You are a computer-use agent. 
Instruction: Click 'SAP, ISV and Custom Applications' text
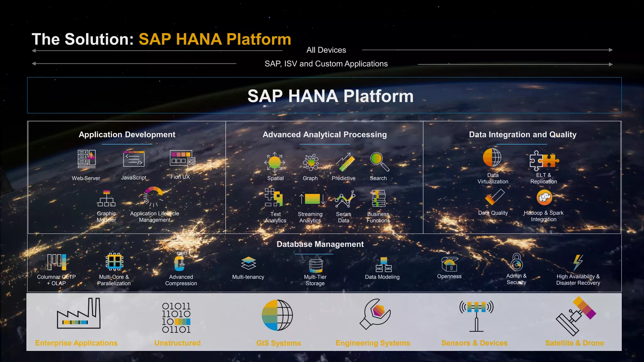click(x=326, y=64)
